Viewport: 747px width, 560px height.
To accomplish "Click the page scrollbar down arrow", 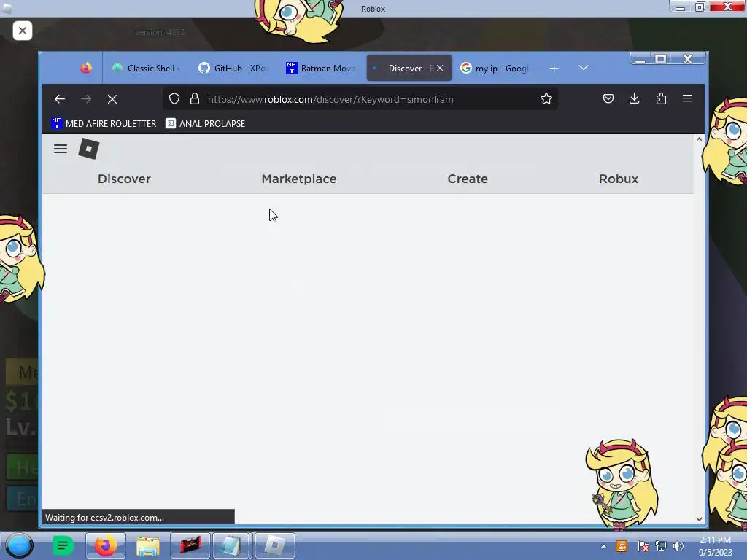I will [699, 518].
